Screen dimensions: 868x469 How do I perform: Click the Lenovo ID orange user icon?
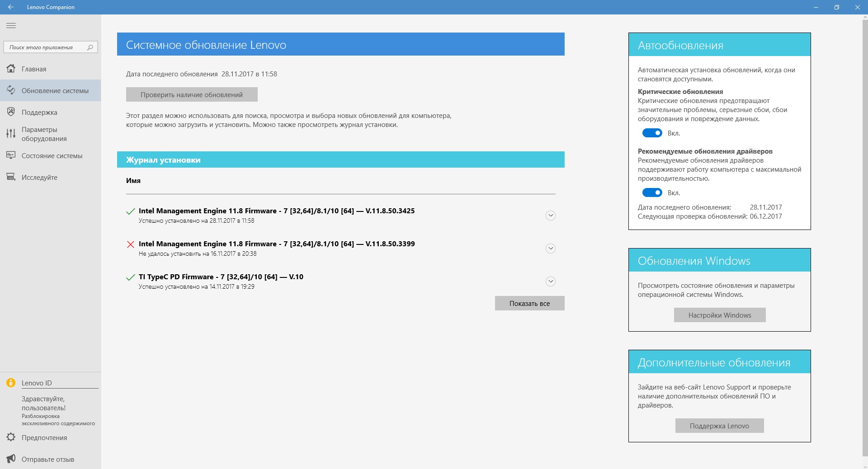pos(11,383)
